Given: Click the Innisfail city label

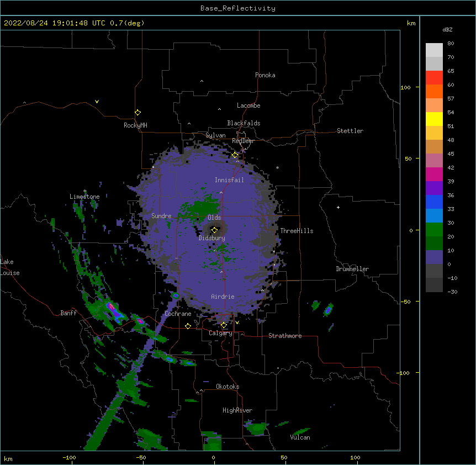Looking at the screenshot, I should pyautogui.click(x=229, y=180).
